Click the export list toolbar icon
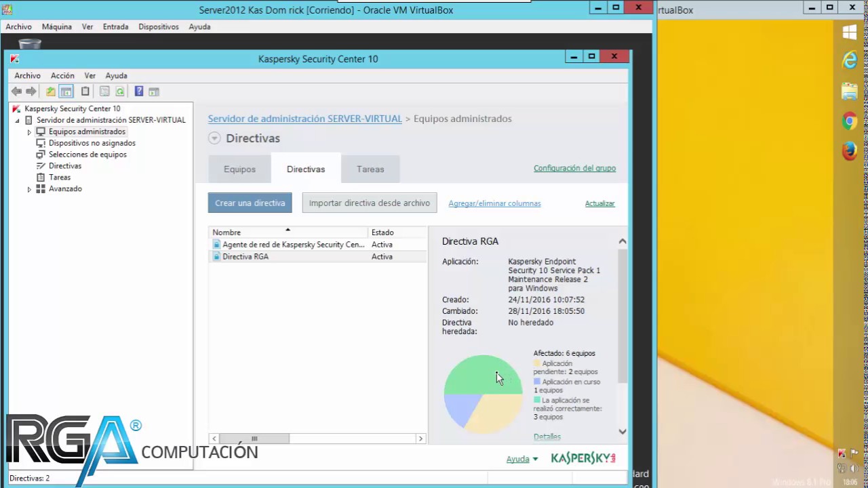The height and width of the screenshot is (488, 868). pos(104,91)
